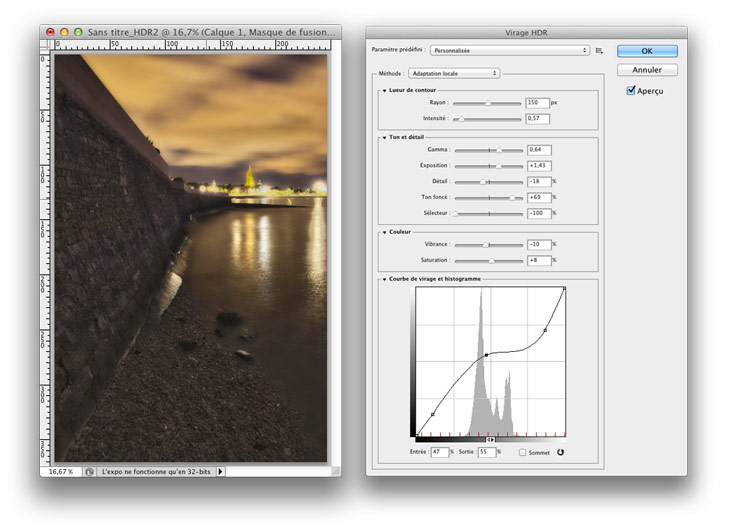Open the Méthode Adaptation locale dropdown
The height and width of the screenshot is (532, 740).
pyautogui.click(x=454, y=74)
